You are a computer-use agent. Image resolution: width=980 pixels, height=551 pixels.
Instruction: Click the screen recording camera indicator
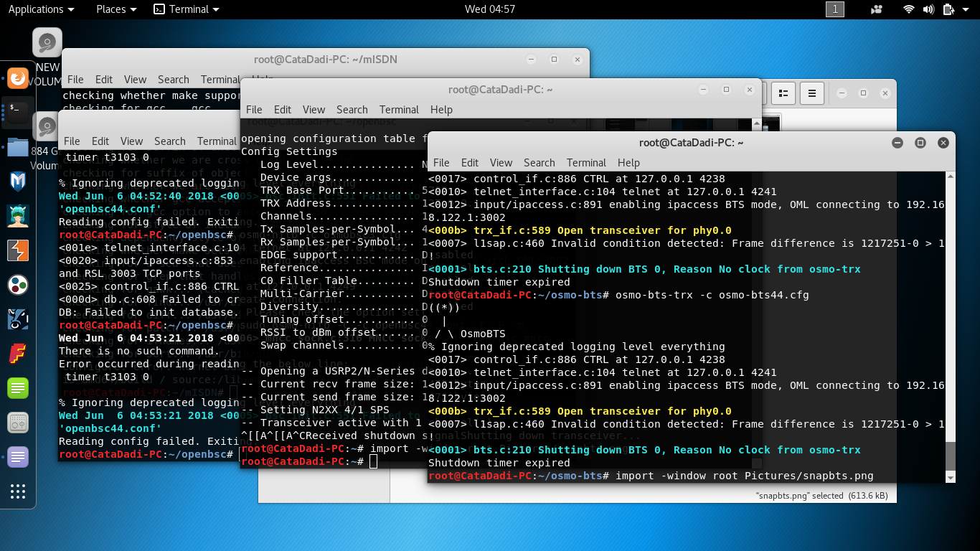(x=877, y=9)
